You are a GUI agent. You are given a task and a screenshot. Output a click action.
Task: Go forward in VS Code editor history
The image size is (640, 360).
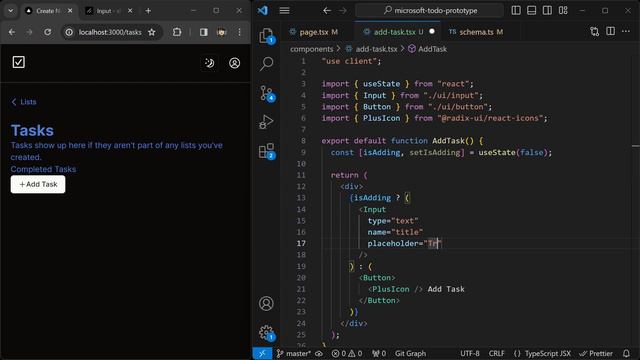click(x=342, y=11)
